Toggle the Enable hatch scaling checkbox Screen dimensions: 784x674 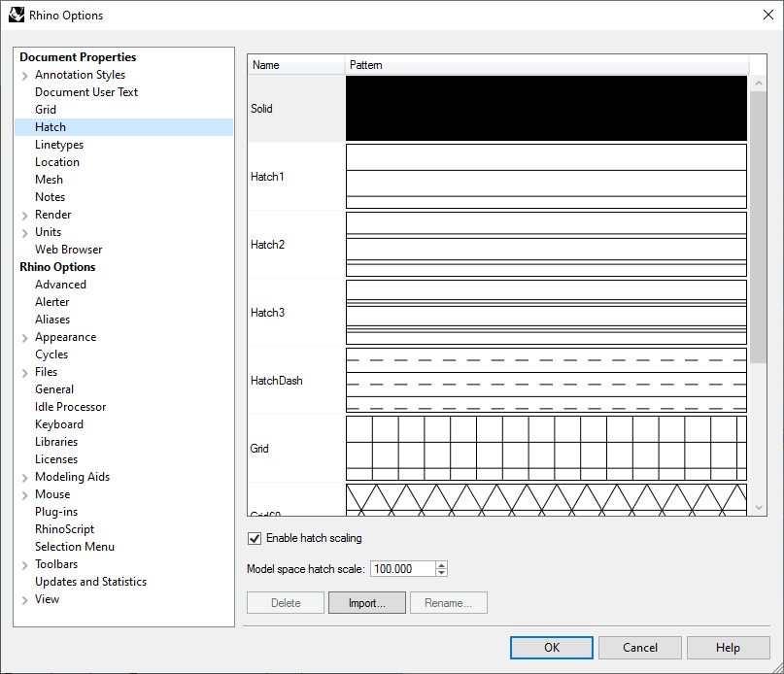(256, 538)
